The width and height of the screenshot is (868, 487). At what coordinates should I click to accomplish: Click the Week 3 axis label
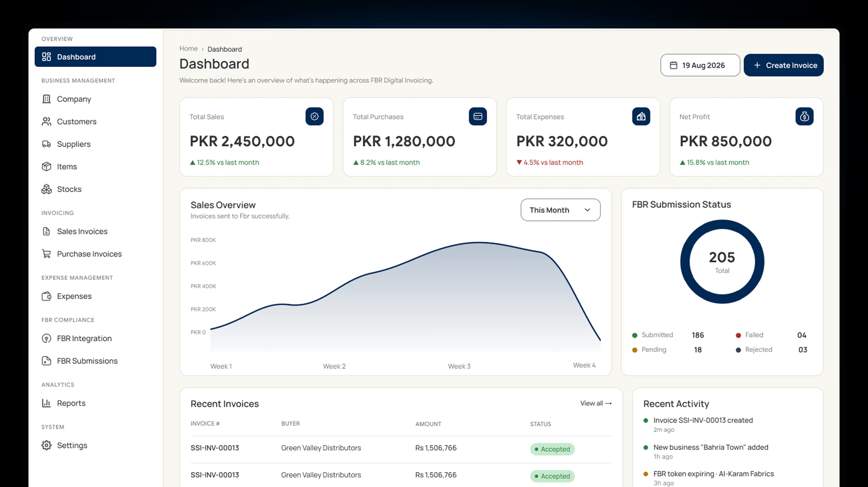[459, 366]
